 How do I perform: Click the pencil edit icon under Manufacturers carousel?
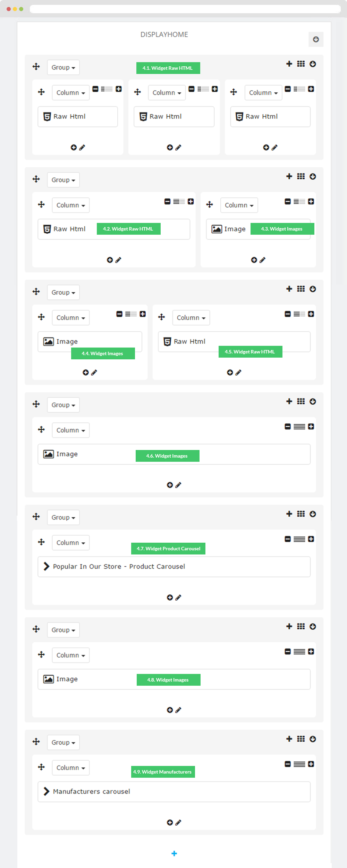pyautogui.click(x=178, y=823)
